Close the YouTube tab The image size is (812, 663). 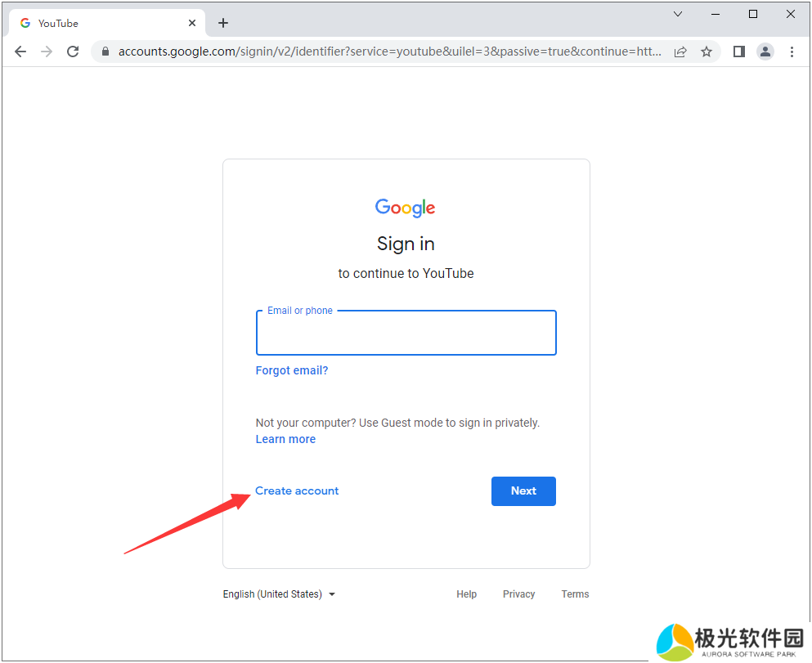tap(192, 23)
